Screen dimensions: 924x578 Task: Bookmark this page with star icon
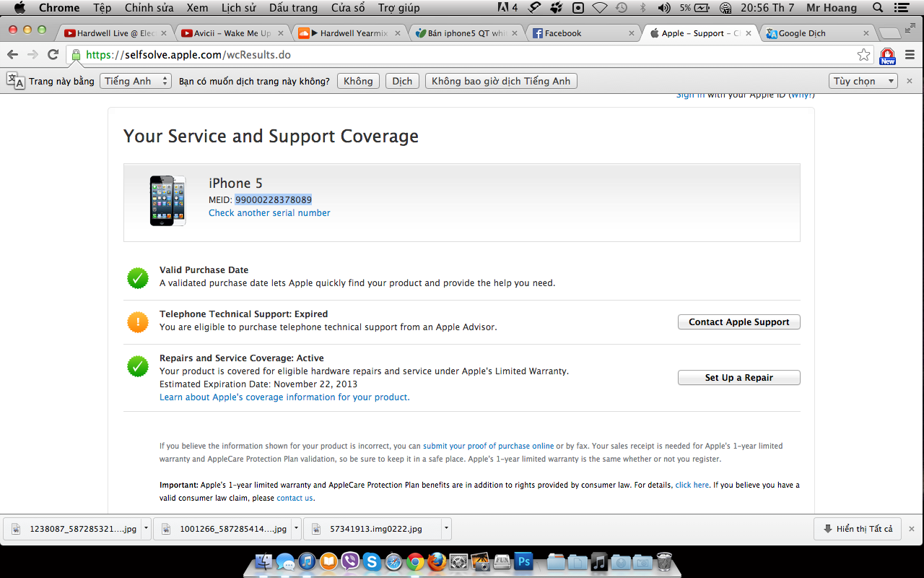click(863, 55)
